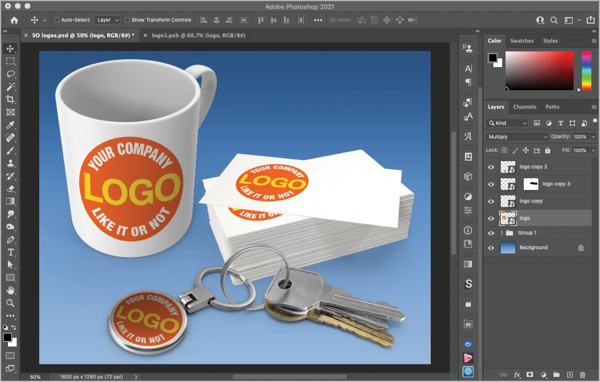Switch to the Styles tab

550,41
